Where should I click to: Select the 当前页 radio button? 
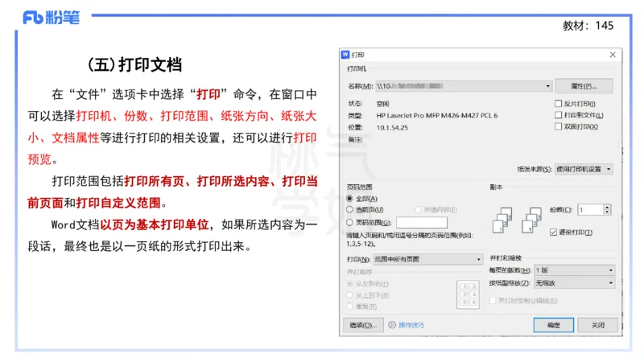coord(349,210)
